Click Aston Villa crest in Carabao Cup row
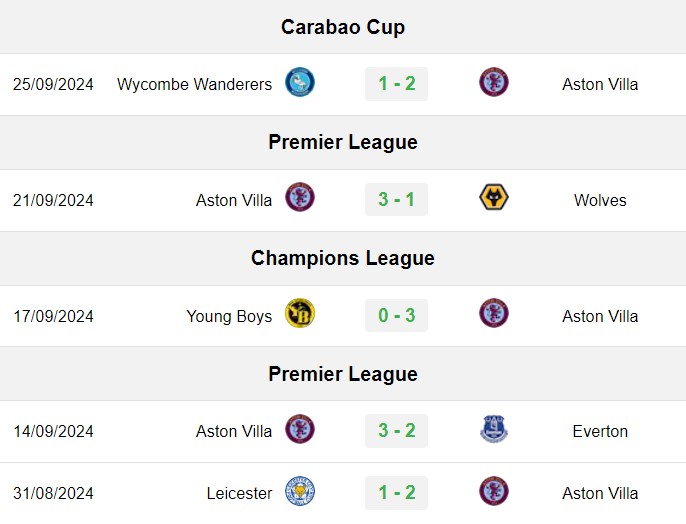Viewport: 686px width, 524px height. click(x=494, y=82)
